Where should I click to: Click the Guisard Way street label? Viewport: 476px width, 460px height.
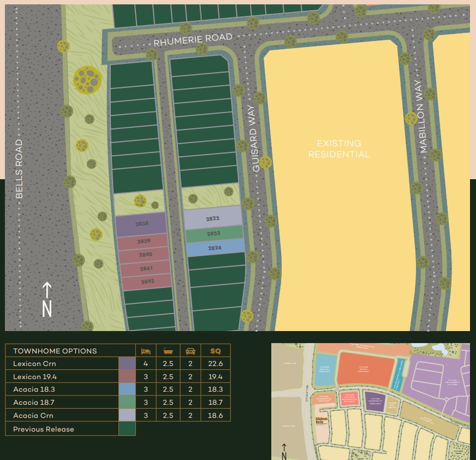(x=254, y=139)
